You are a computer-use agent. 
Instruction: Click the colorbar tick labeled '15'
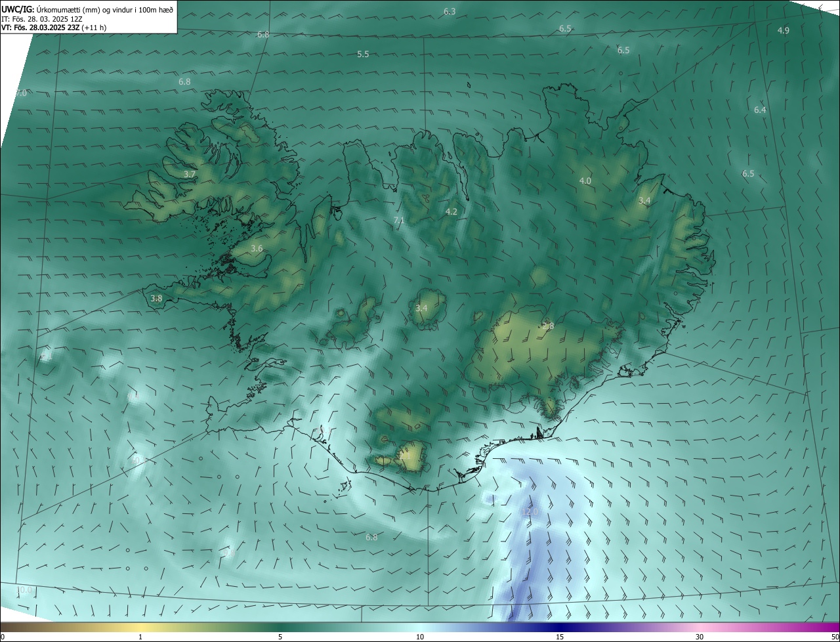pos(560,637)
